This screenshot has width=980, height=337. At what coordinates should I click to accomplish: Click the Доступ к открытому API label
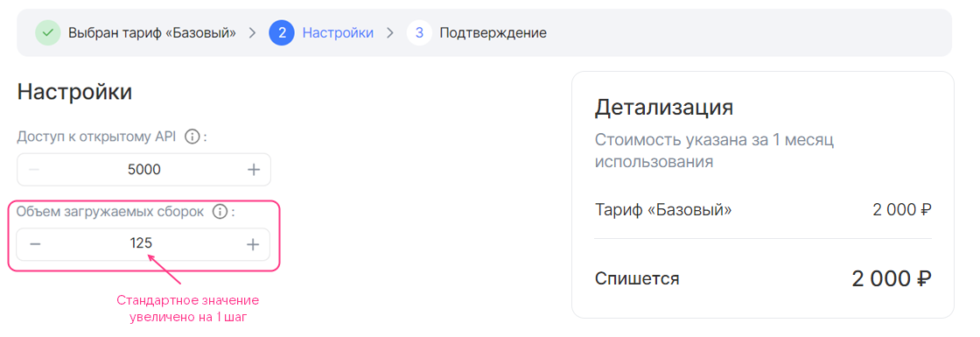click(97, 137)
